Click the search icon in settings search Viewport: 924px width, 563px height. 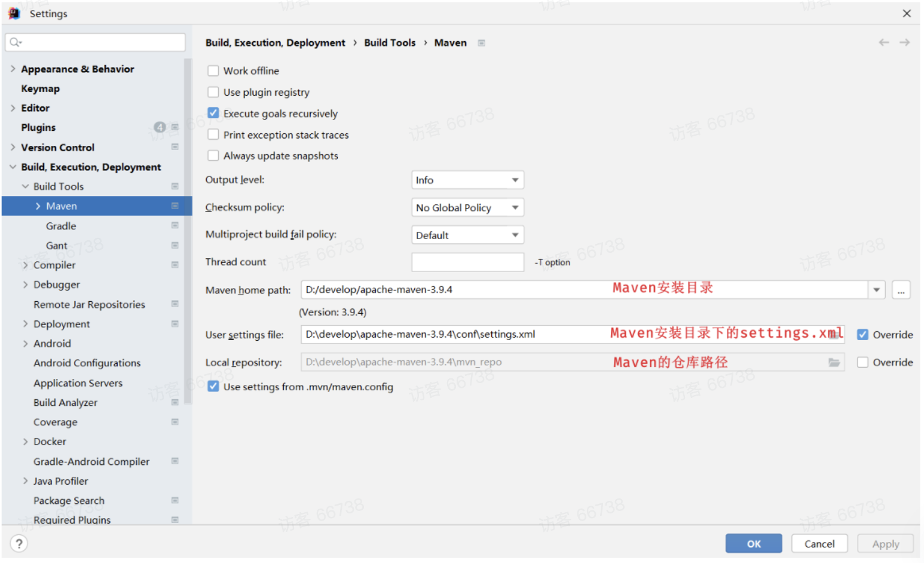(x=15, y=42)
